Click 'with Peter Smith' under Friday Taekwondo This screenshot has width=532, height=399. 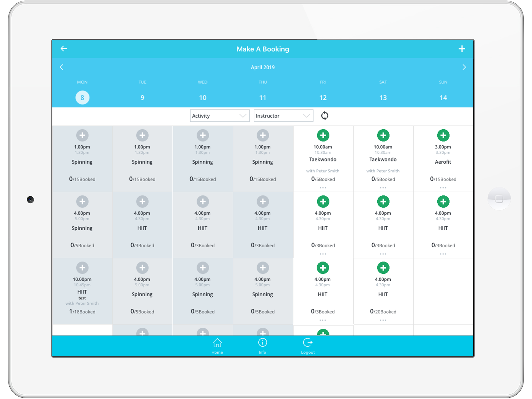point(323,171)
